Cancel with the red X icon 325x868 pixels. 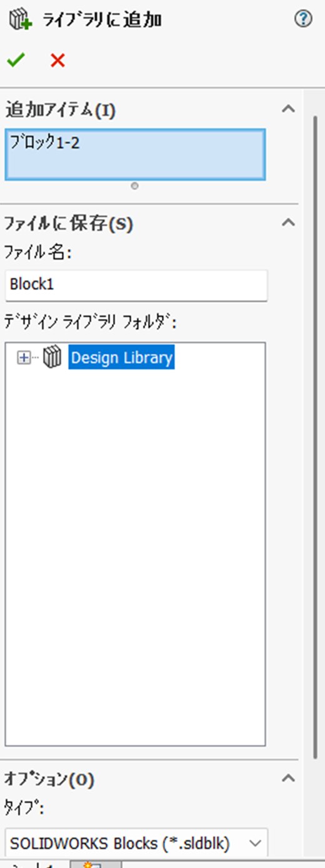(57, 61)
